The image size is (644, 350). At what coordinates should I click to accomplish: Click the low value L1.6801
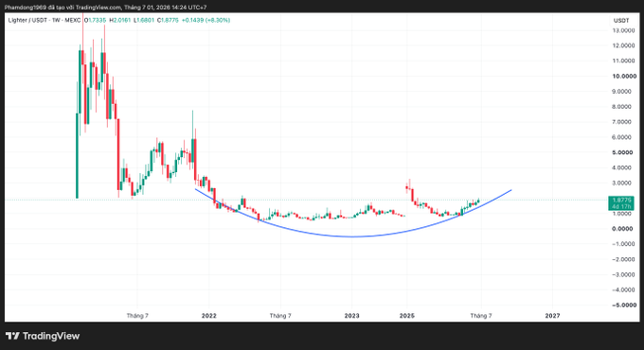coord(143,20)
